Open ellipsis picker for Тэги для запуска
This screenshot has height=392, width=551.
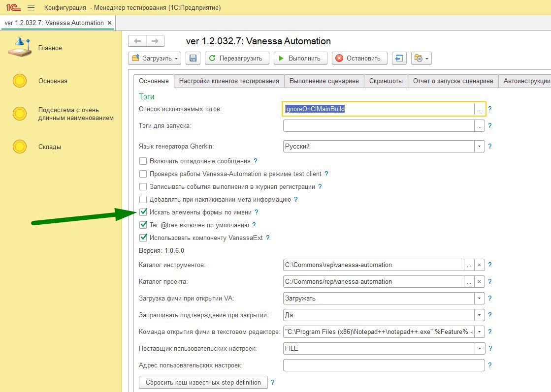coord(479,125)
